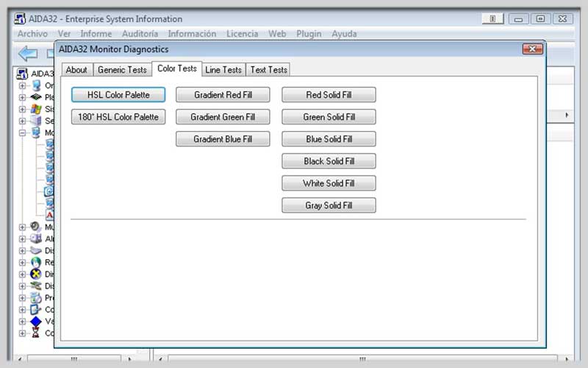This screenshot has width=588, height=368.
Task: Expand the 'Or' tree node
Action: (x=23, y=85)
